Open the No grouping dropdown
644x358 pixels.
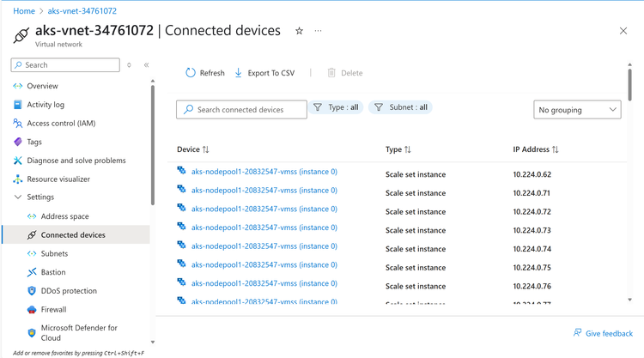pos(577,110)
